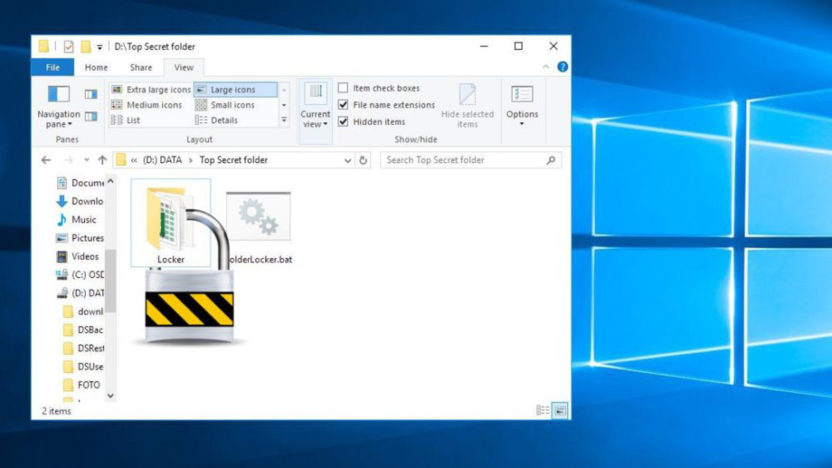Open the File tab
The height and width of the screenshot is (468, 832).
(x=53, y=67)
